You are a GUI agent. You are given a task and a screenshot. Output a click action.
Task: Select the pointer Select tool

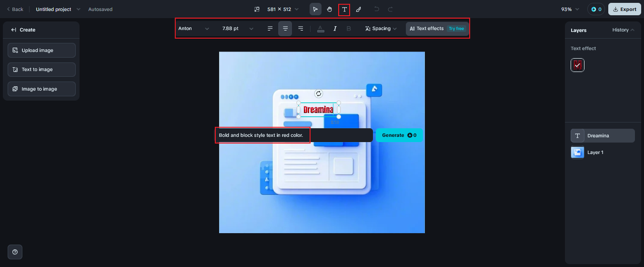[315, 9]
